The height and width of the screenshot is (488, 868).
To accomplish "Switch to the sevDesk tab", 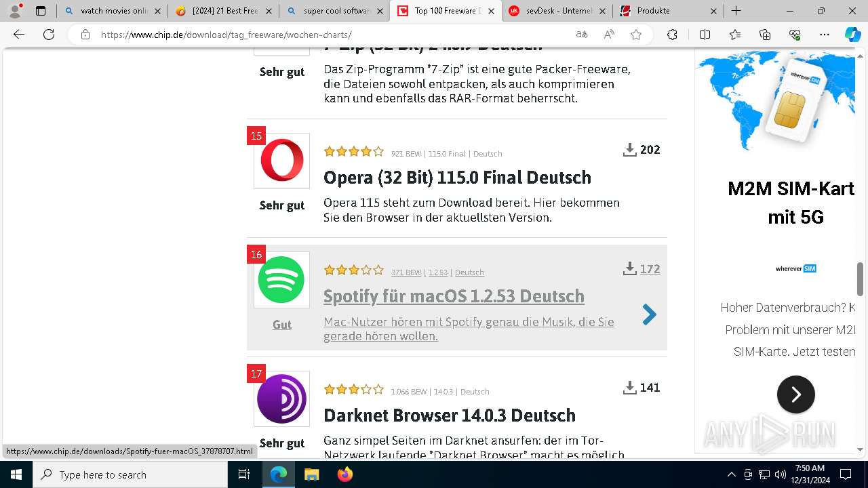I will tap(557, 11).
